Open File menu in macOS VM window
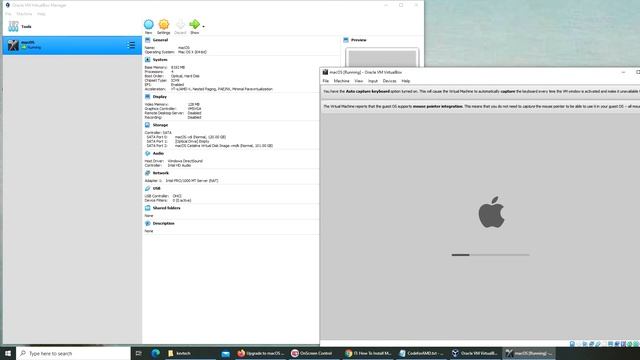640x360 pixels. (x=326, y=81)
